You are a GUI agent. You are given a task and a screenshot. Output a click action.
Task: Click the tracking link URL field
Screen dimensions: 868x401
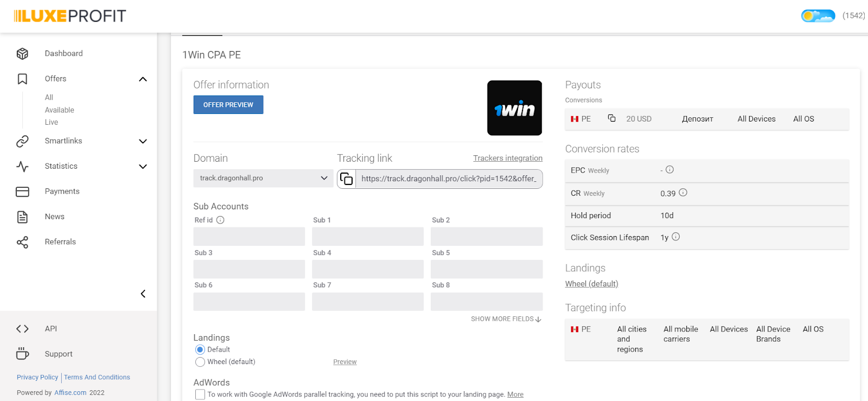[x=449, y=179]
